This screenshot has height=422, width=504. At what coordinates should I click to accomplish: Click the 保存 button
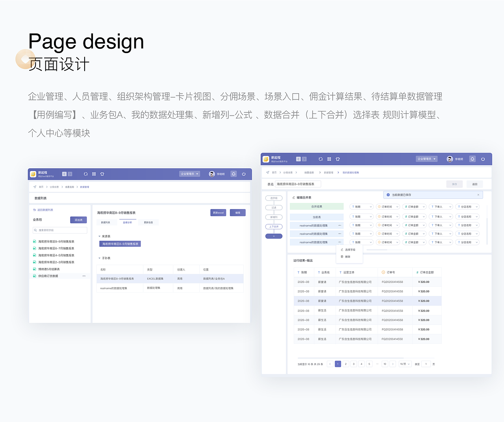[454, 184]
